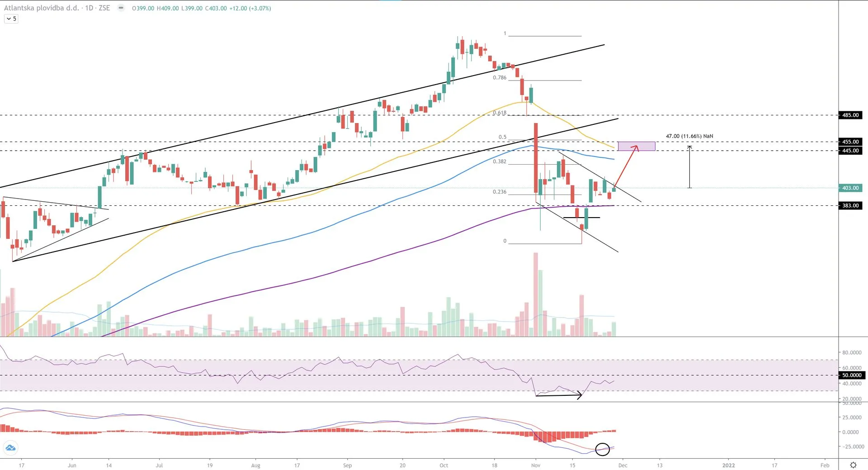Click the TradingView cloud logo icon

tap(10, 448)
